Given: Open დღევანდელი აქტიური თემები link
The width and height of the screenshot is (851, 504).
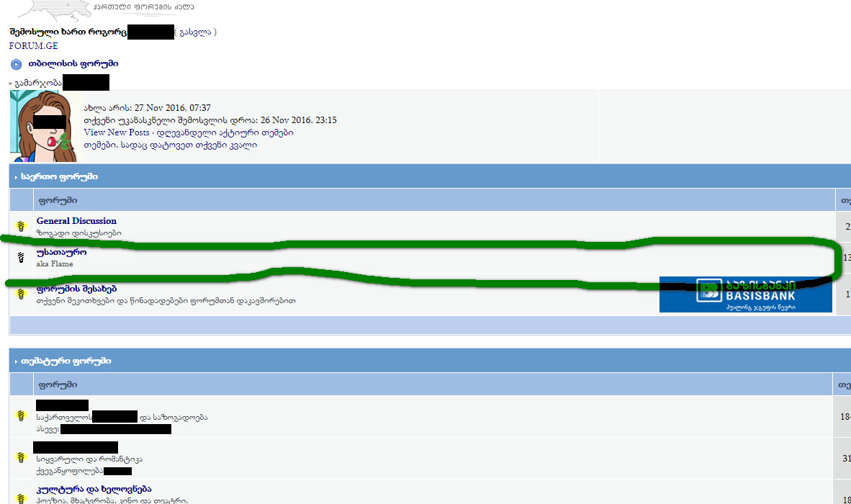Looking at the screenshot, I should (x=225, y=132).
